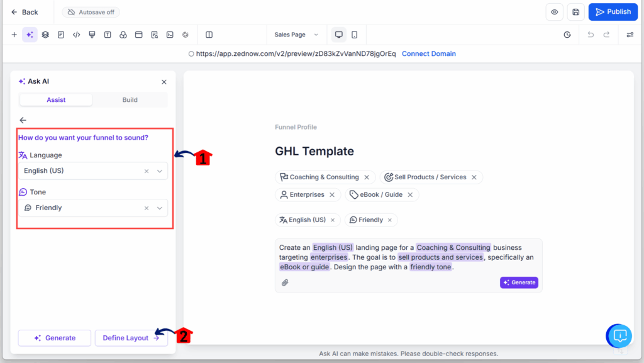644x363 pixels.
Task: Open the code editor icon in the toolbar
Action: pos(77,35)
